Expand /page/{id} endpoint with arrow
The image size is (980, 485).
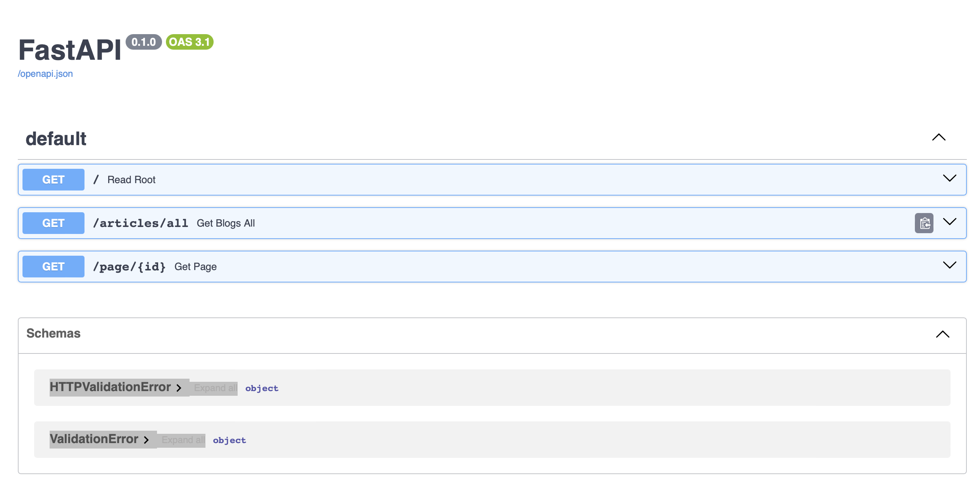949,265
